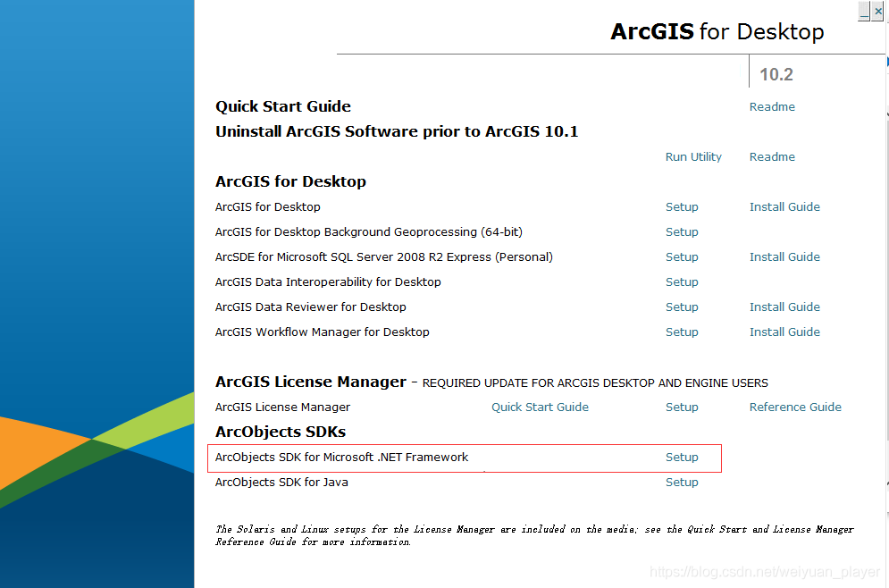The width and height of the screenshot is (889, 588).
Task: Run Setup for ArcObjects SDK for .NET
Action: click(x=682, y=457)
